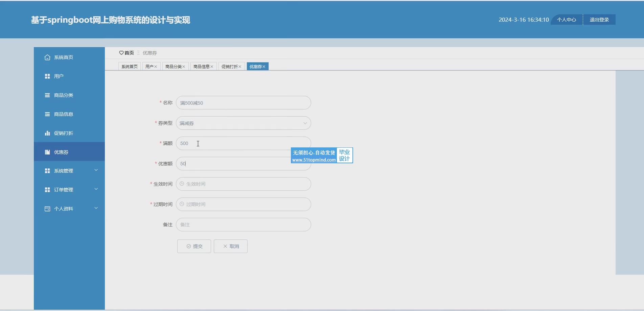Viewport: 644px width, 311px height.
Task: Click the heart icon beside 首页 breadcrumb
Action: click(x=121, y=53)
